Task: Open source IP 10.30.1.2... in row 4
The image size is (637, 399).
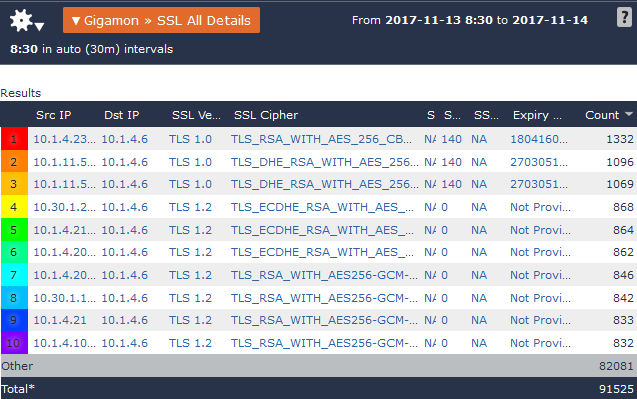Action: (x=65, y=207)
